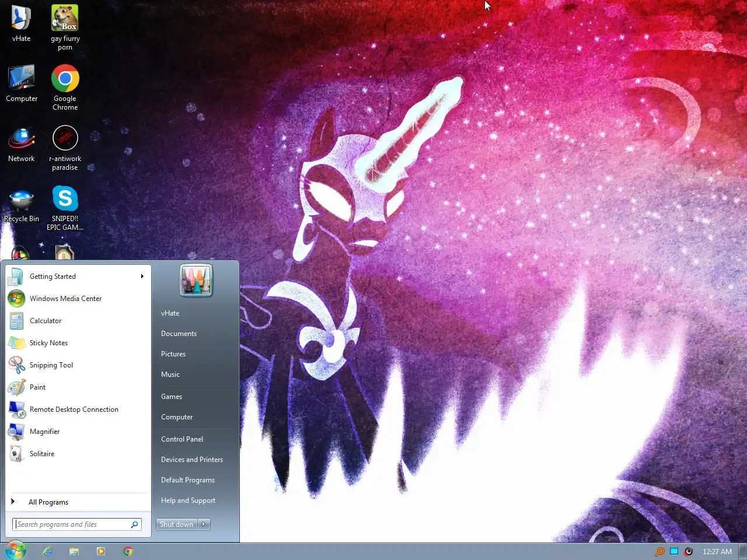Image resolution: width=747 pixels, height=560 pixels.
Task: Click the Sticky Notes icon
Action: coord(16,343)
